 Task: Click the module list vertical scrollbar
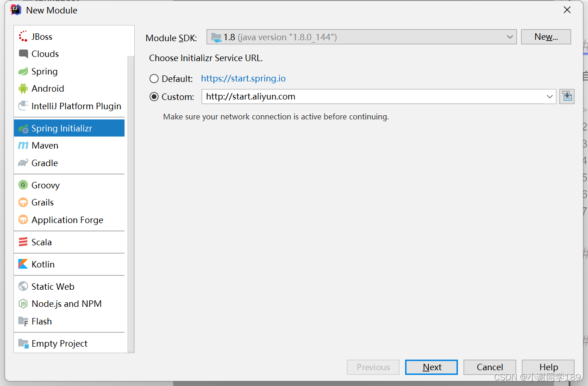131,204
